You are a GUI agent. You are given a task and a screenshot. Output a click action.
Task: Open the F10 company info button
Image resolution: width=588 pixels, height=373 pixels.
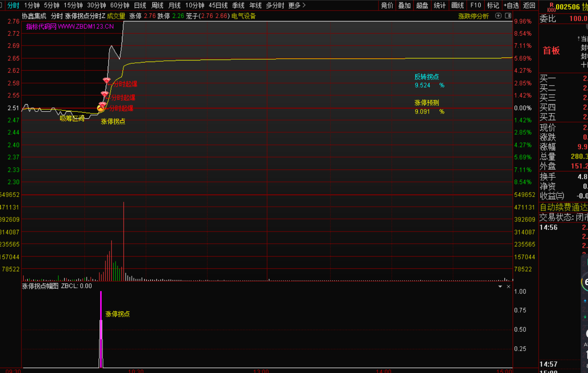[x=476, y=5]
